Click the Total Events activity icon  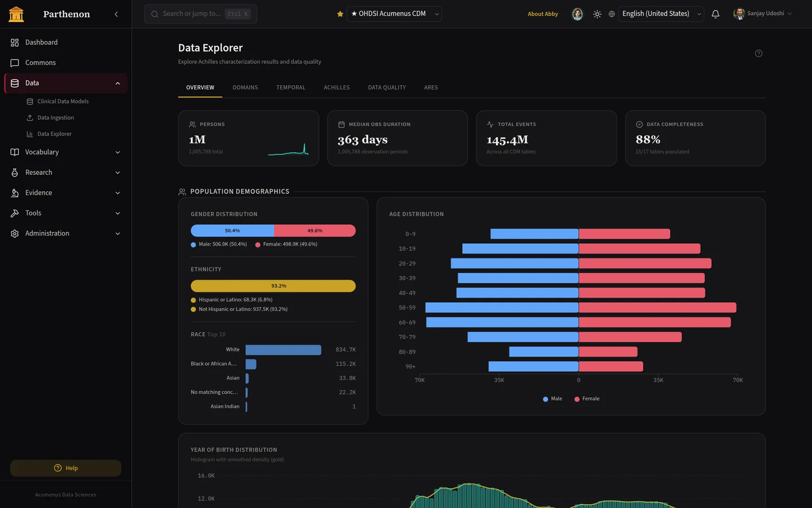[490, 125]
